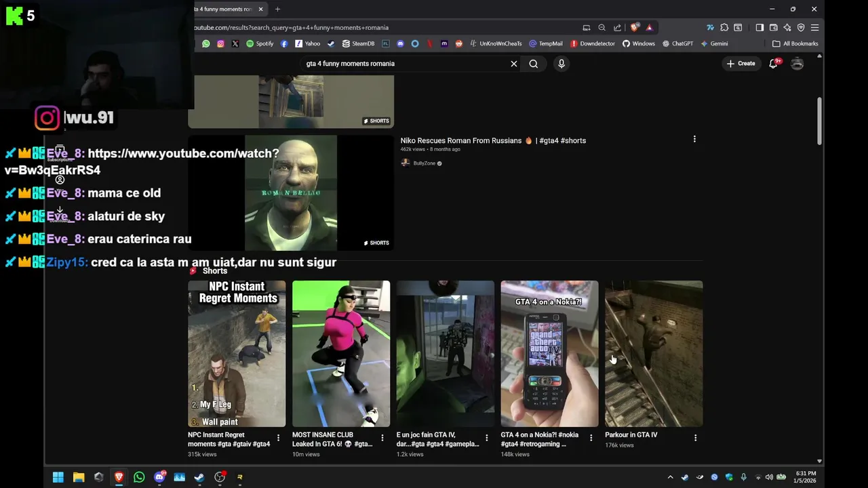Open the SteamDB bookmark

pyautogui.click(x=358, y=43)
